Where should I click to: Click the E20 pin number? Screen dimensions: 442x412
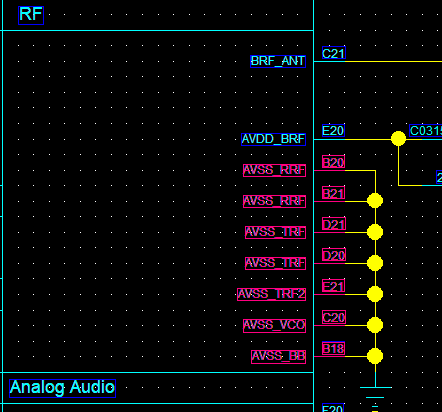tap(333, 130)
